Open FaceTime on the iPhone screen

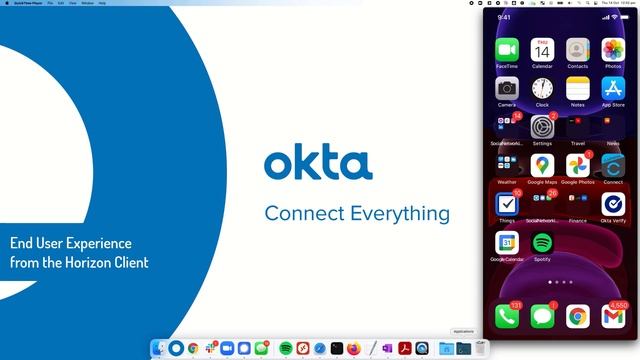(507, 50)
